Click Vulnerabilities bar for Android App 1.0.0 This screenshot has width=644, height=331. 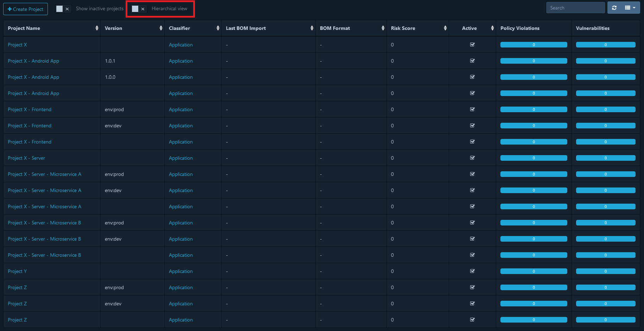point(606,77)
